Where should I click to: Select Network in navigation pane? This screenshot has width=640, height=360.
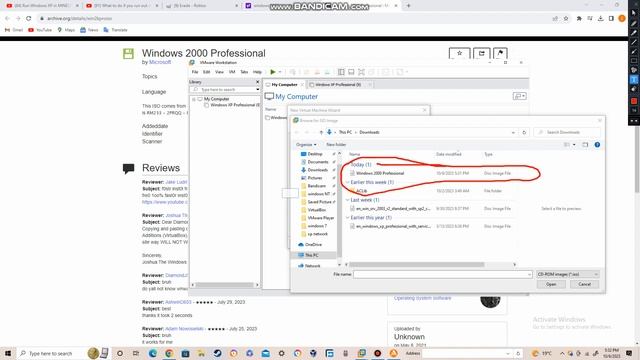[312, 266]
